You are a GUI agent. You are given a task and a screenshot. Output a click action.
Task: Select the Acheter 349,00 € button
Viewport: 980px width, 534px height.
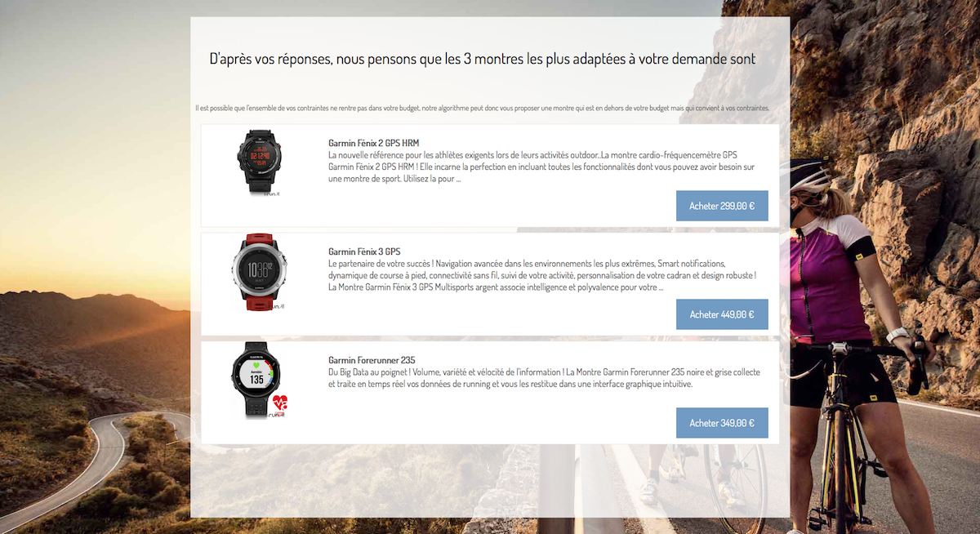722,423
